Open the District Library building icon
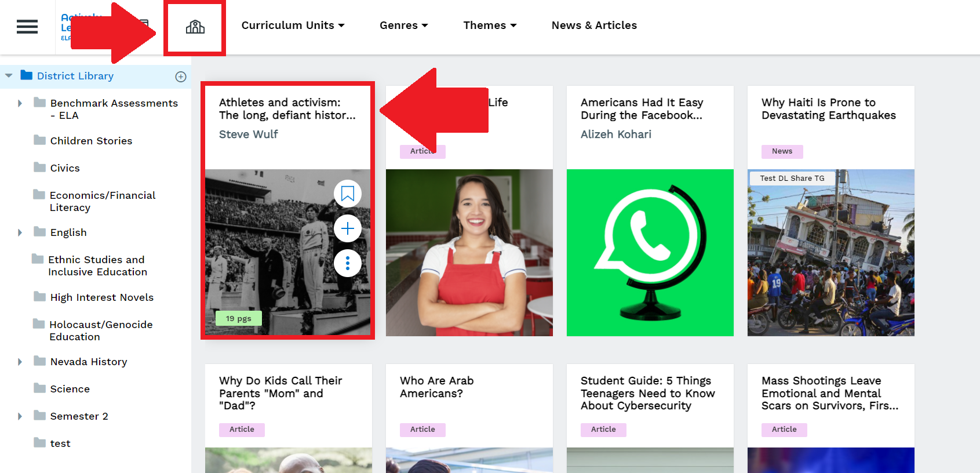Screen dimensions: 980x473 (x=195, y=27)
